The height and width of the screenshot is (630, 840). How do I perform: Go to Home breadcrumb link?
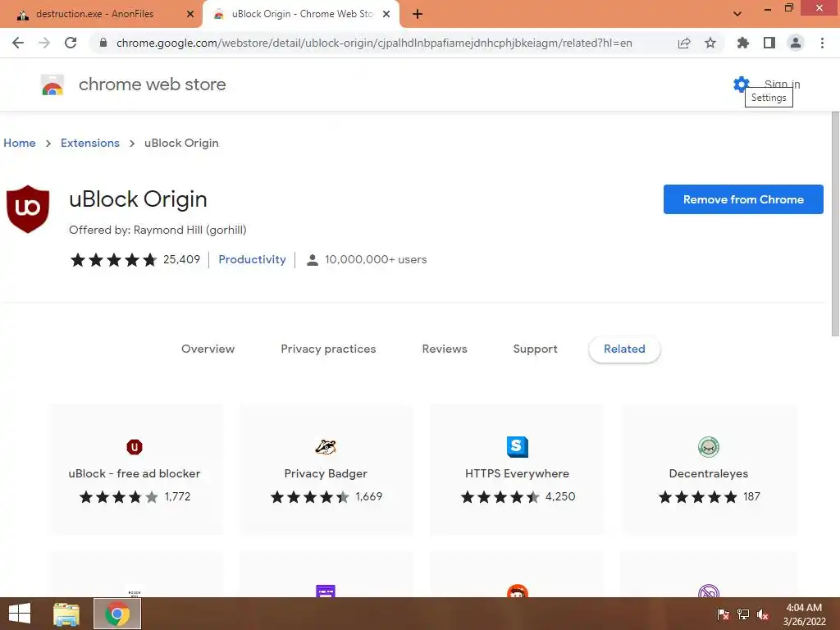[20, 143]
